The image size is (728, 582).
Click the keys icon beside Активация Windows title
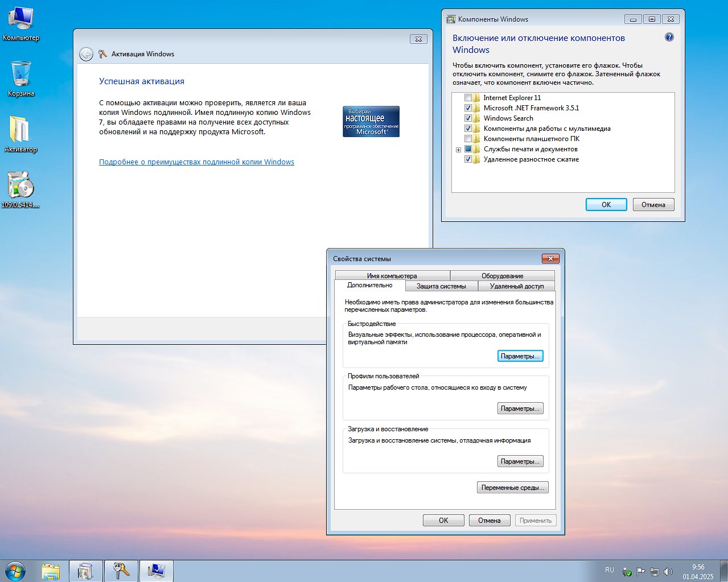pos(103,54)
